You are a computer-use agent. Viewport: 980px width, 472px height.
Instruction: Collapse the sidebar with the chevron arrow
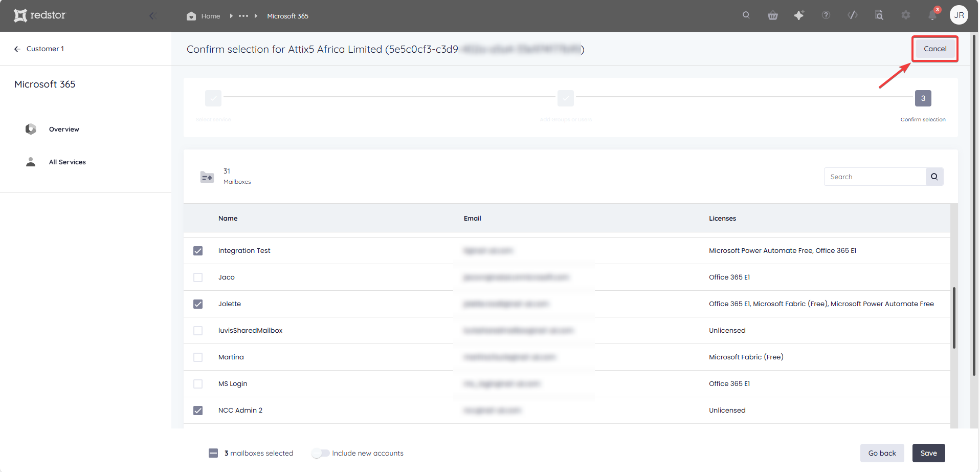pyautogui.click(x=152, y=16)
